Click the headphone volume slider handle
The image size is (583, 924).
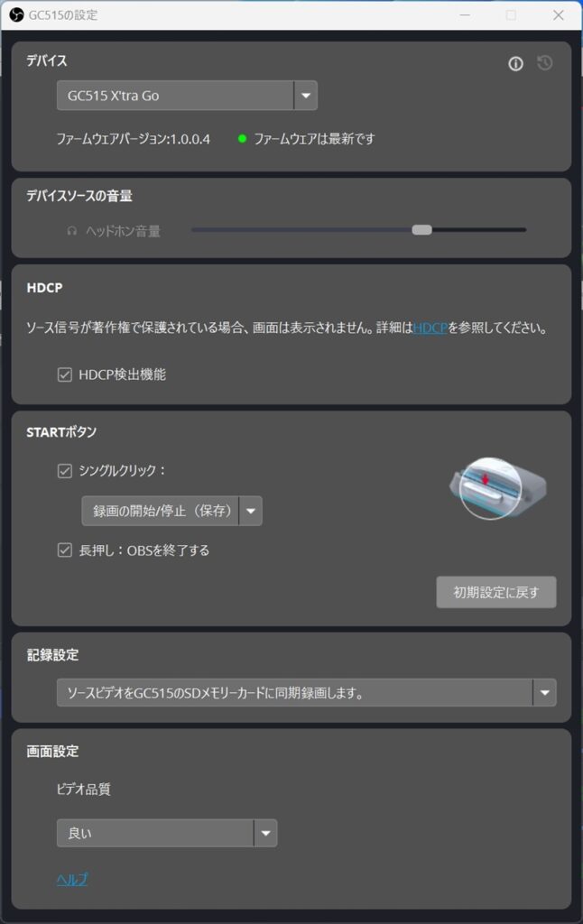click(x=421, y=230)
